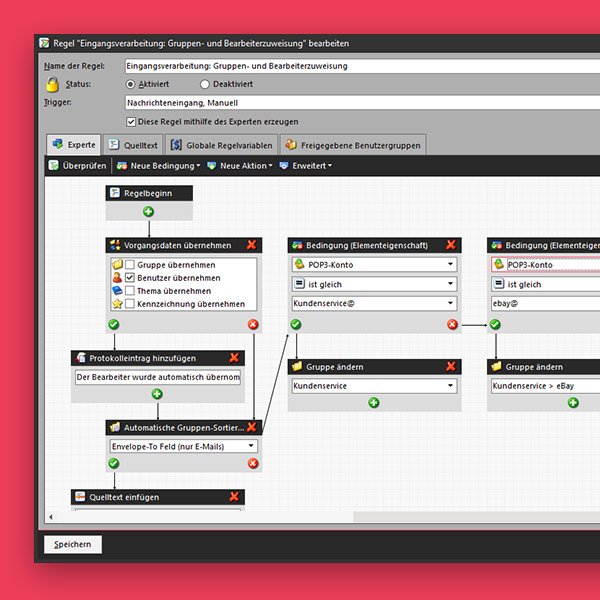This screenshot has height=600, width=600.
Task: Click the window title bar rule icon
Action: tap(44, 43)
